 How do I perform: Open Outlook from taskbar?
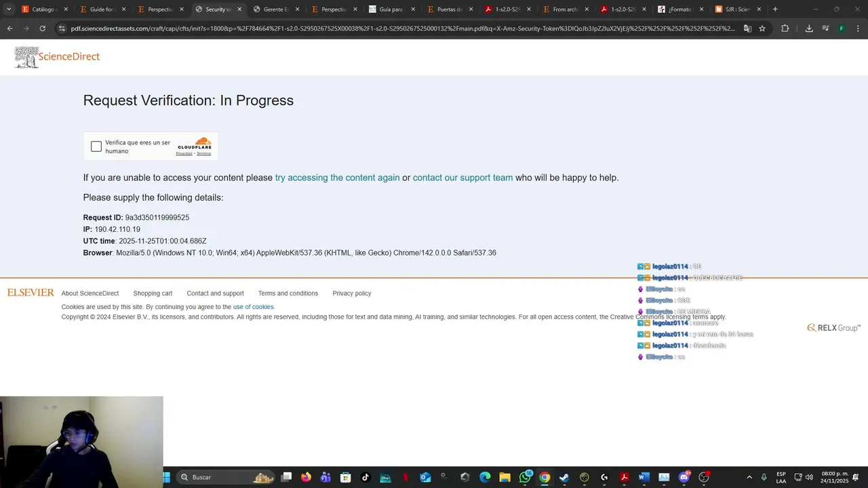click(425, 477)
